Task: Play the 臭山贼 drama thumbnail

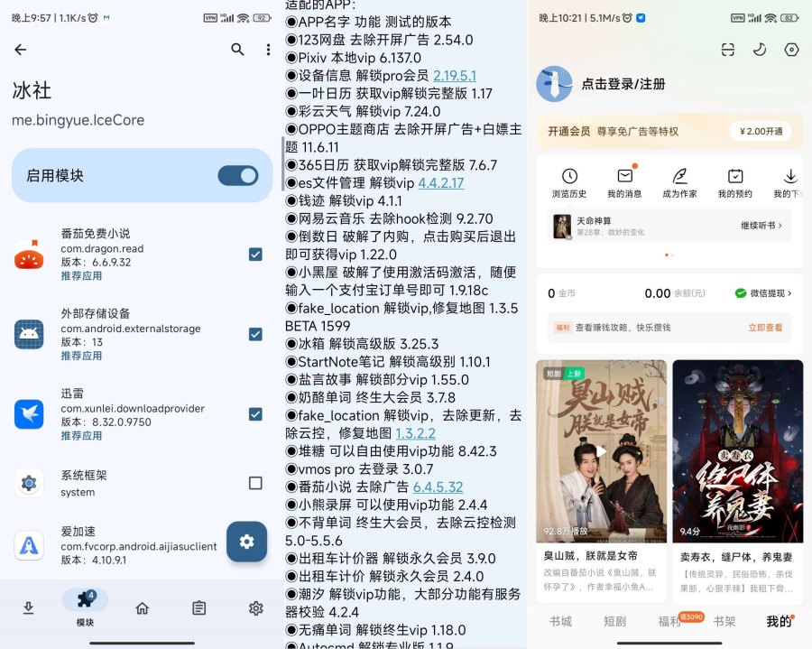Action: [601, 451]
